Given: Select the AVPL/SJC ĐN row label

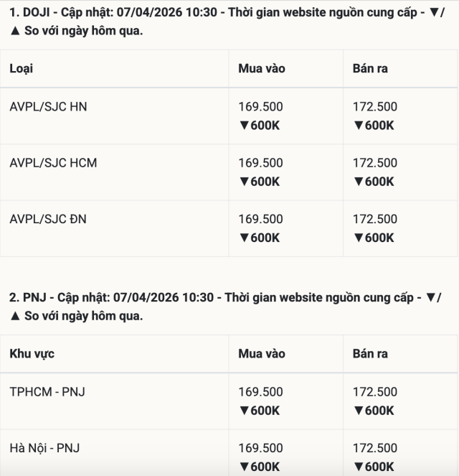Looking at the screenshot, I should pyautogui.click(x=48, y=219).
